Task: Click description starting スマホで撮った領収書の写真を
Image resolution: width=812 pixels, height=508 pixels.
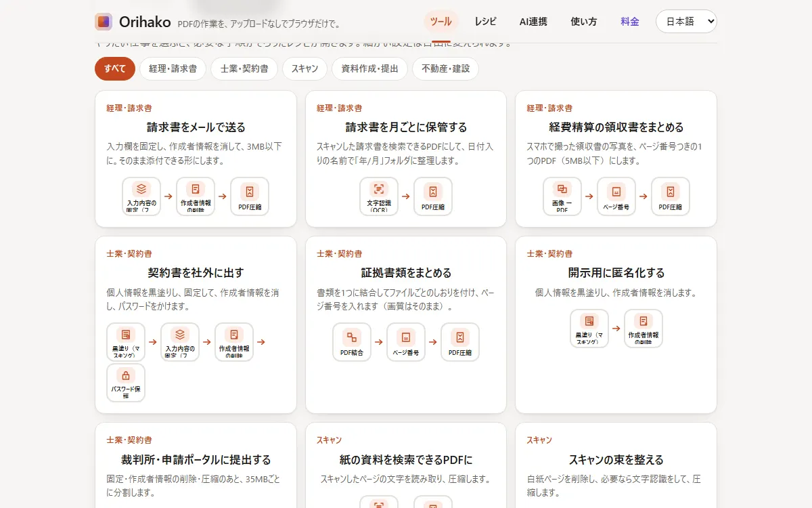Action: (x=616, y=154)
